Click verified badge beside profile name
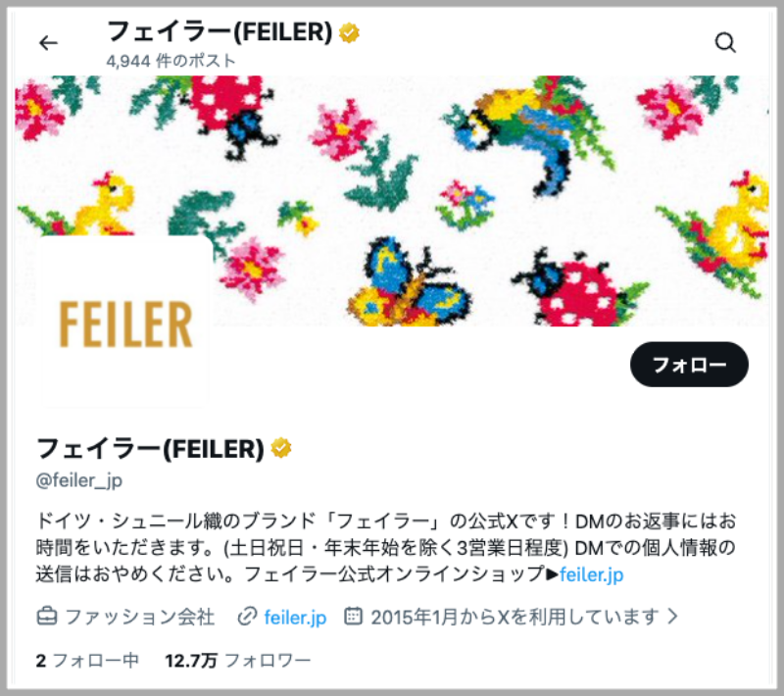The width and height of the screenshot is (784, 696). (281, 448)
